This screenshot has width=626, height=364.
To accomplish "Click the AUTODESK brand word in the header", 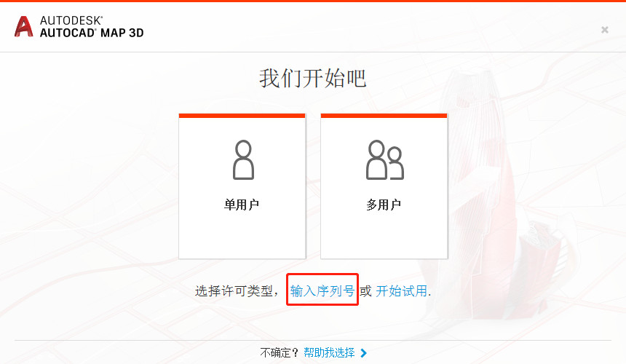I will click(x=71, y=21).
